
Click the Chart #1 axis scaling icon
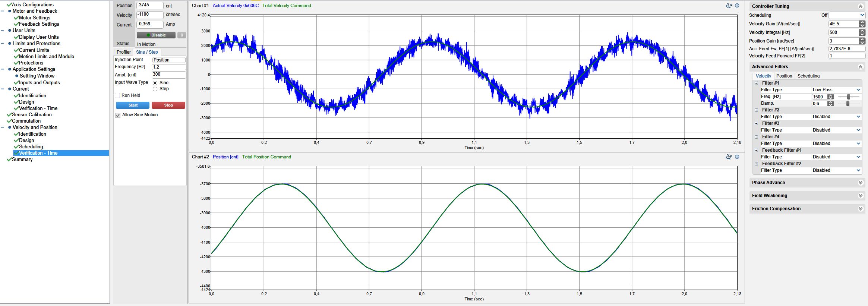pos(729,6)
